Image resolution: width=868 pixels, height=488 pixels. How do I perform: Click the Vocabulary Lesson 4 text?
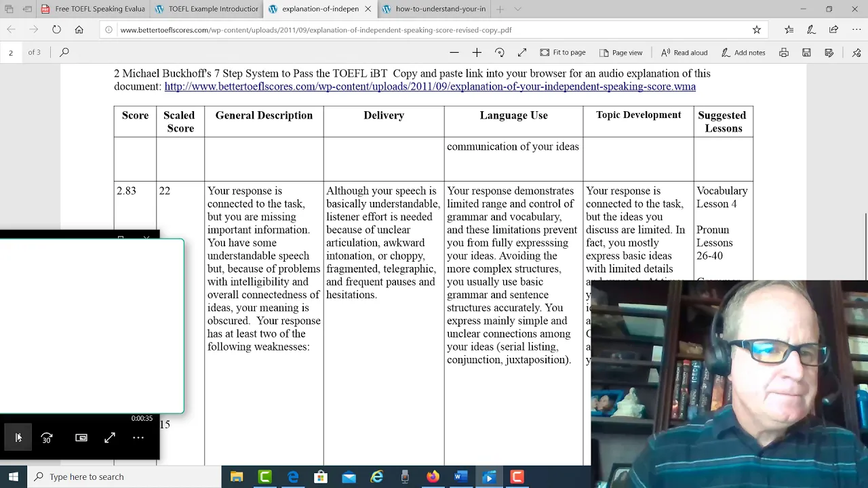coord(722,197)
